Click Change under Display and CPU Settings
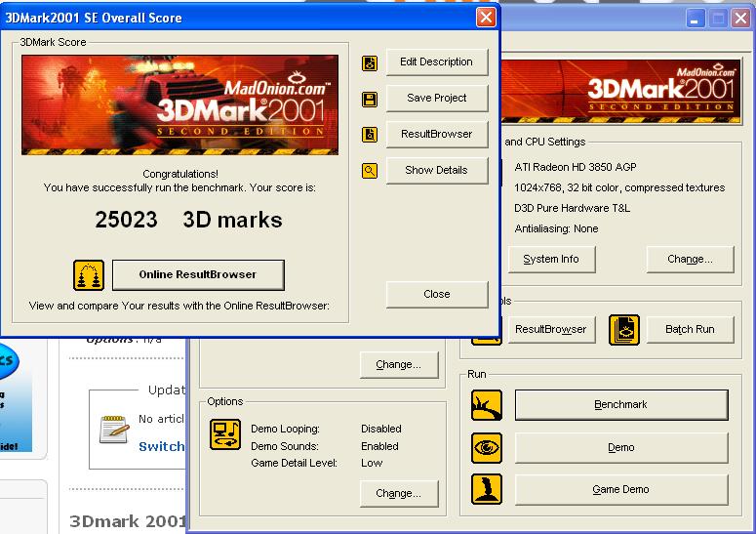This screenshot has width=756, height=534. pos(690,260)
